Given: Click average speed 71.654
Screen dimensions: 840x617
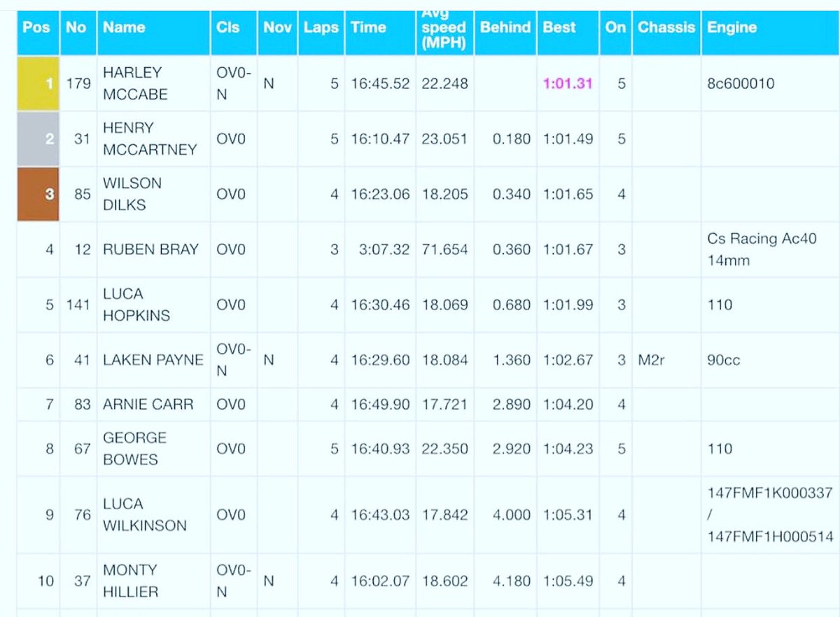Looking at the screenshot, I should tap(444, 249).
